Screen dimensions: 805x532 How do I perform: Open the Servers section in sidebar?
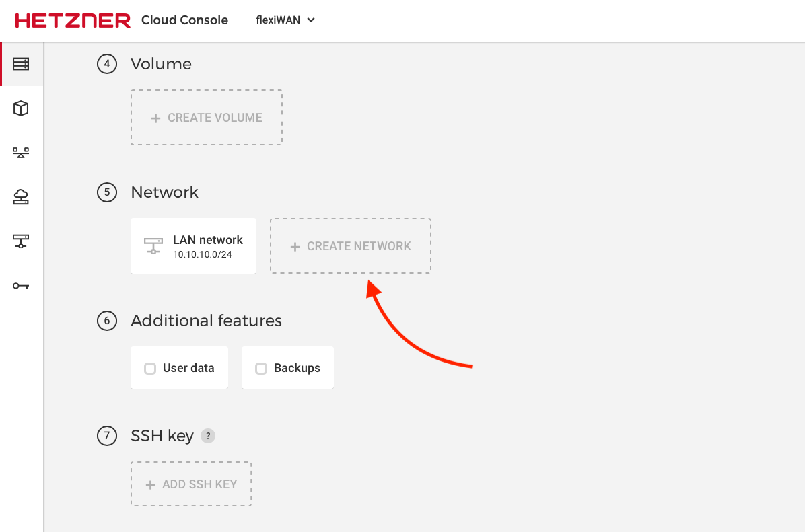click(x=21, y=64)
